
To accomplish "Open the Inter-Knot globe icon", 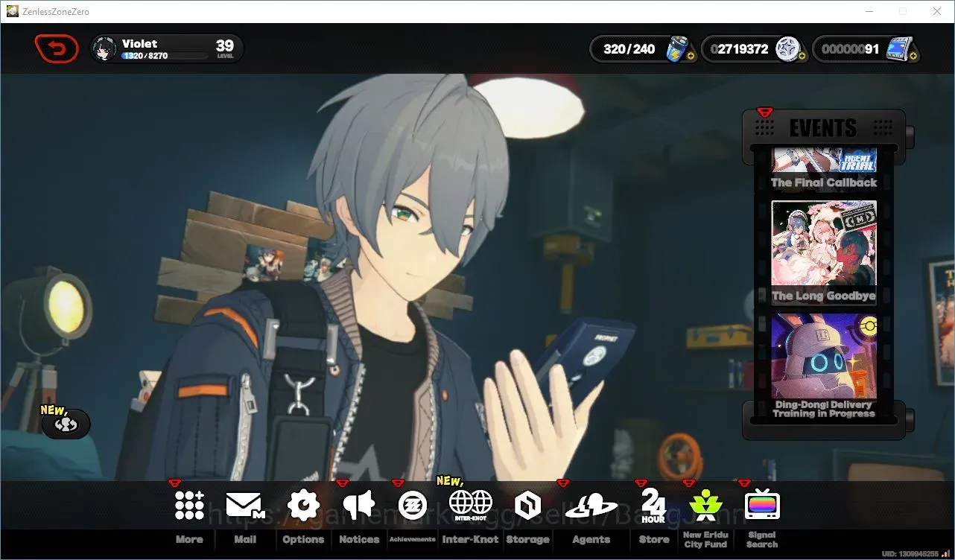I will (471, 505).
